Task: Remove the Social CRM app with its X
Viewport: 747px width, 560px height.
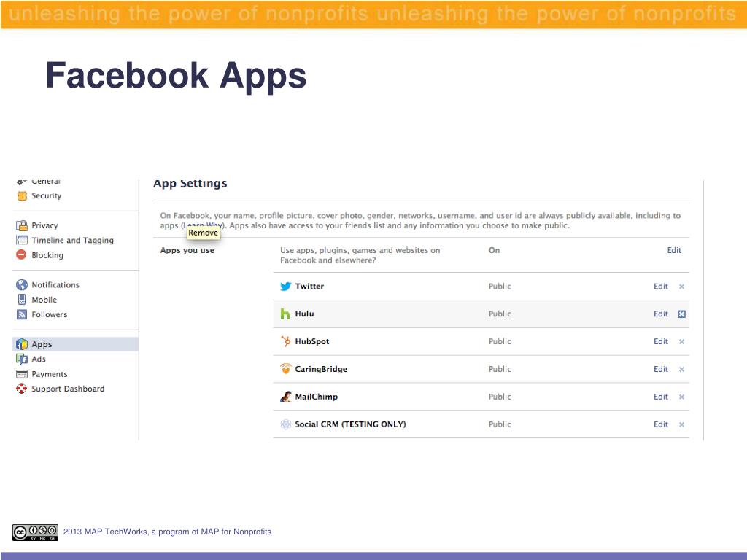Action: coord(682,425)
